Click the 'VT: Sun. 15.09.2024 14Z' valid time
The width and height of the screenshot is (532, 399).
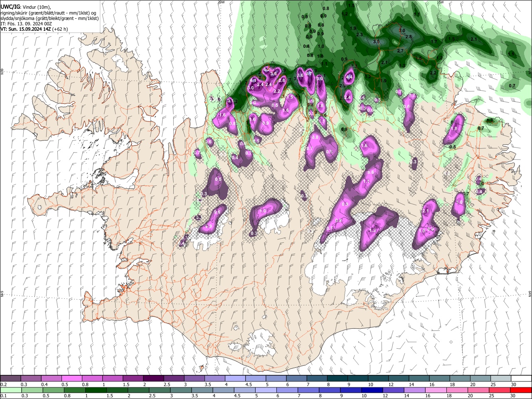(x=26, y=29)
